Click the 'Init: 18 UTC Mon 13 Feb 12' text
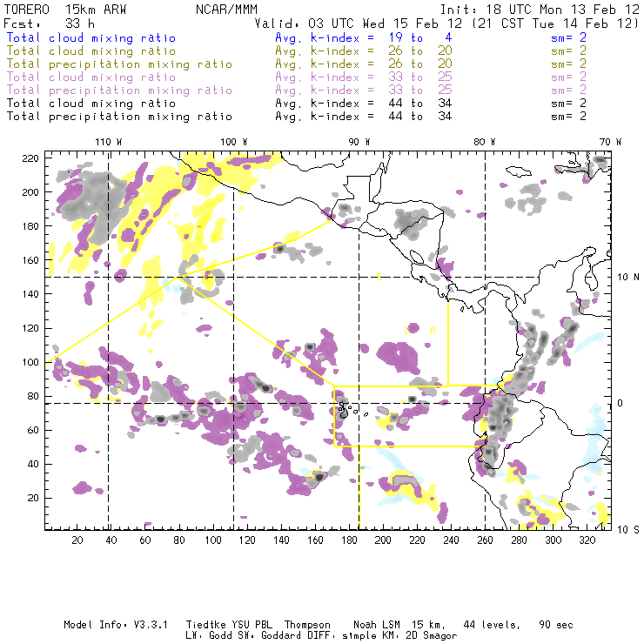This screenshot has width=644, height=644. pos(540,10)
